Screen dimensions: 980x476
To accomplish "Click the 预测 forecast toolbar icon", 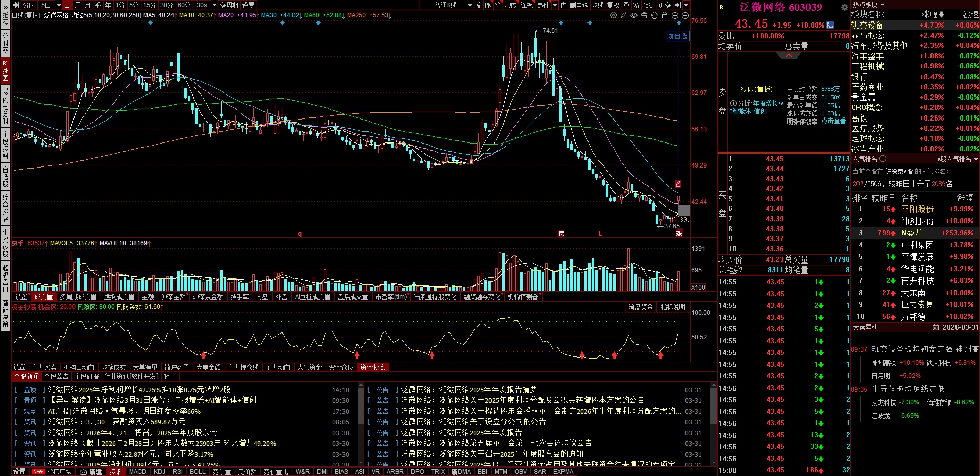I will [648, 5].
